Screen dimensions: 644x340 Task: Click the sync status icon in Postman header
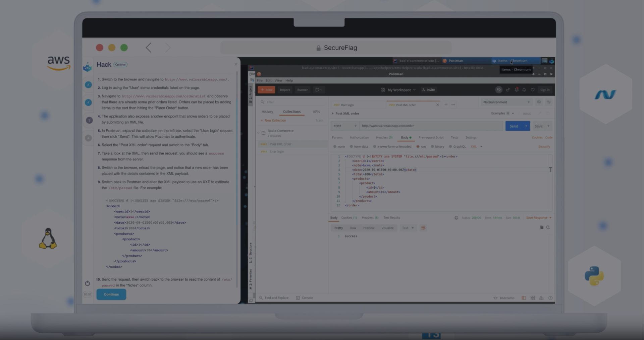pos(499,90)
